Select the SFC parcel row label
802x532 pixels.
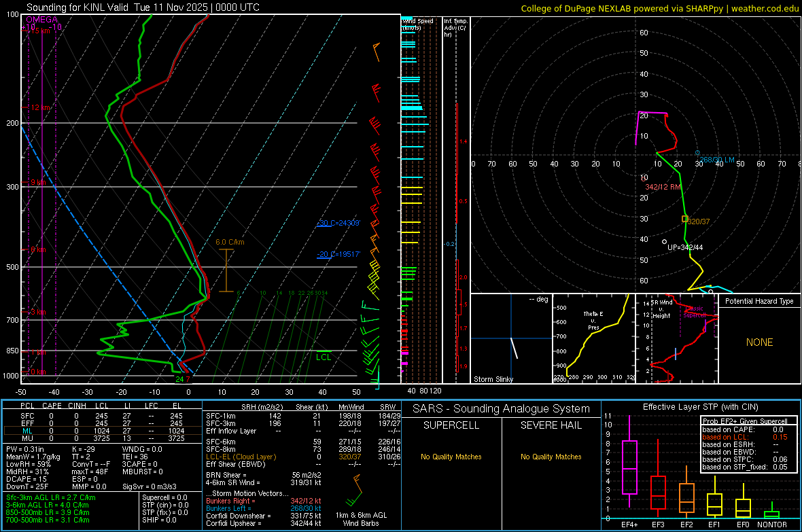(27, 416)
